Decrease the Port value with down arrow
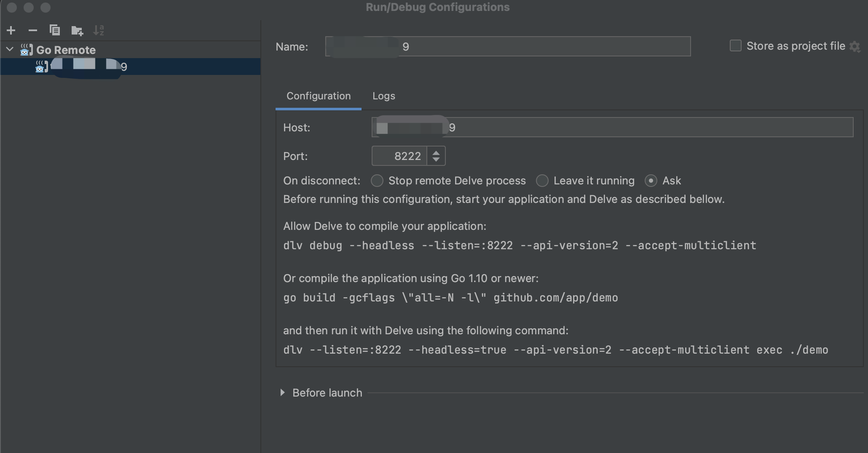The height and width of the screenshot is (453, 868). (436, 160)
